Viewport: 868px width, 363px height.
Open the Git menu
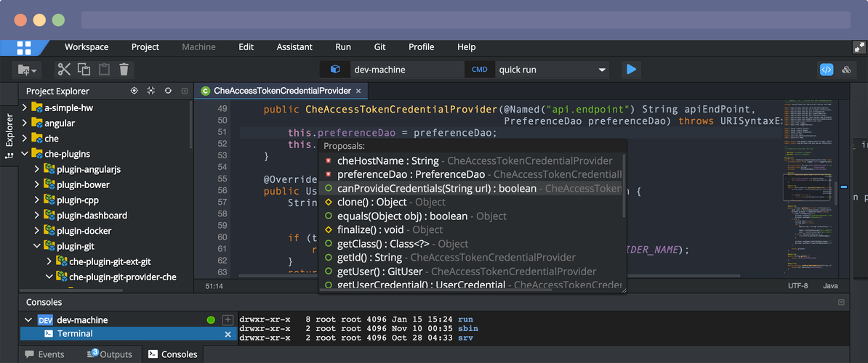(379, 47)
